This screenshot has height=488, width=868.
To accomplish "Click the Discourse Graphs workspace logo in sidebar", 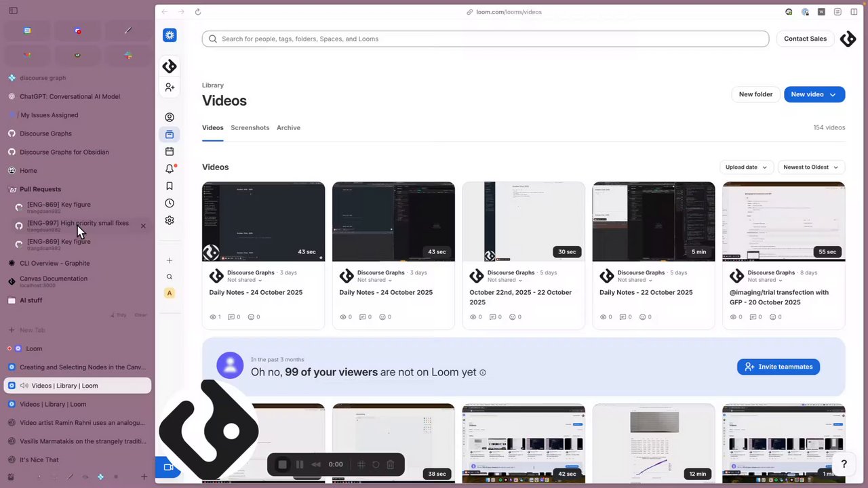I will click(170, 66).
